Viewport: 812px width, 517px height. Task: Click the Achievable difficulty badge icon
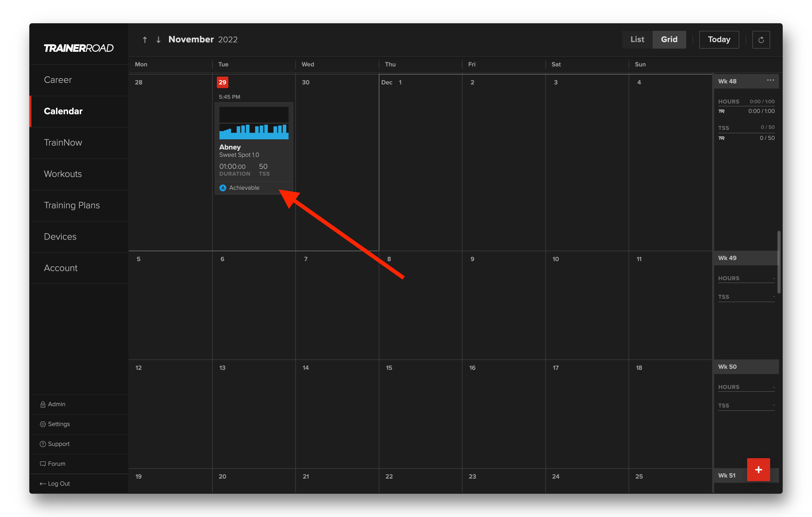pyautogui.click(x=223, y=188)
